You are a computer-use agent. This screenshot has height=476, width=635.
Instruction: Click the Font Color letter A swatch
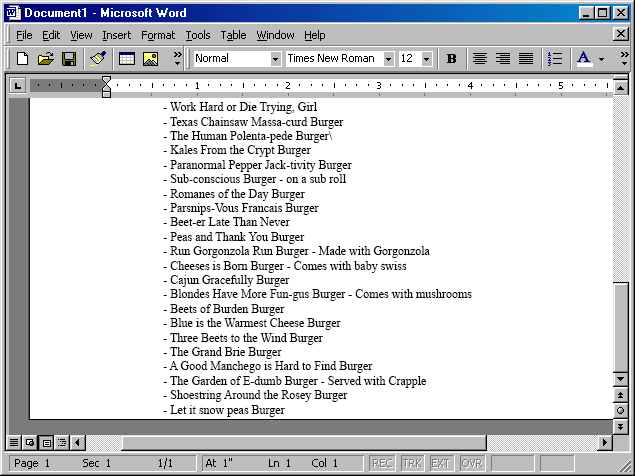coord(584,59)
